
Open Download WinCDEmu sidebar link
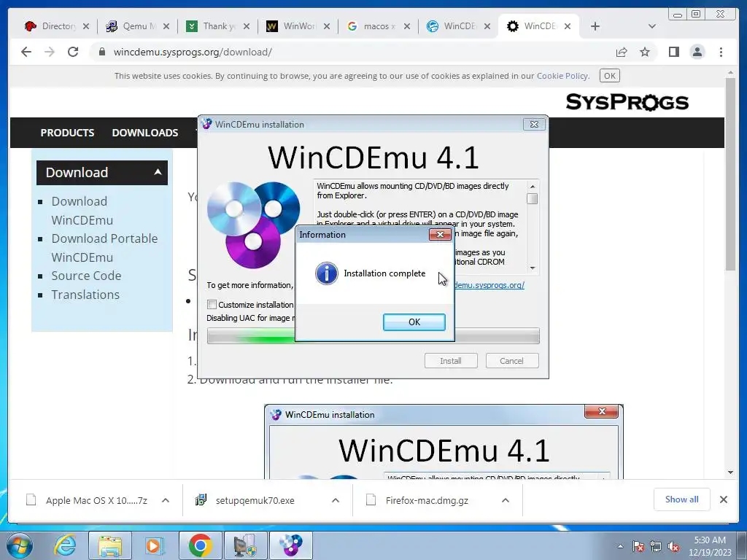click(82, 211)
